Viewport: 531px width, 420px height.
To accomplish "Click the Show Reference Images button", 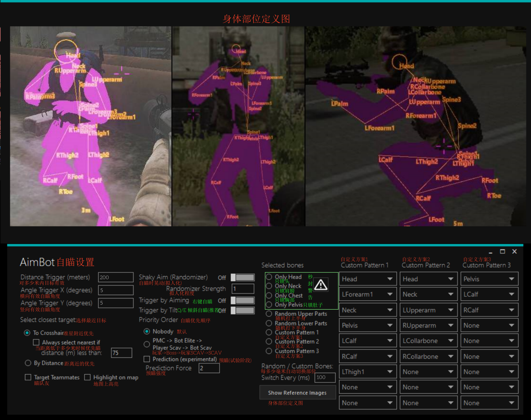I will (x=297, y=393).
